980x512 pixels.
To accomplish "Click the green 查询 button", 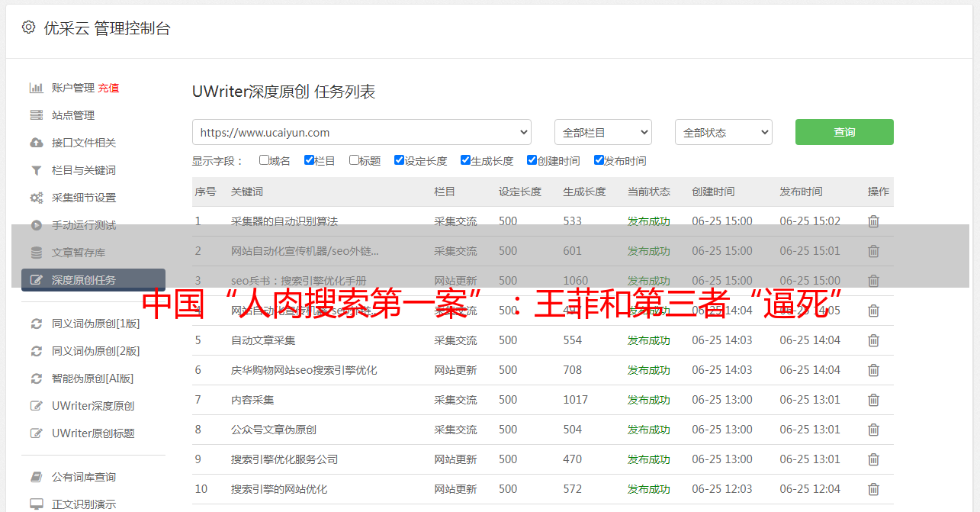I will pos(844,132).
